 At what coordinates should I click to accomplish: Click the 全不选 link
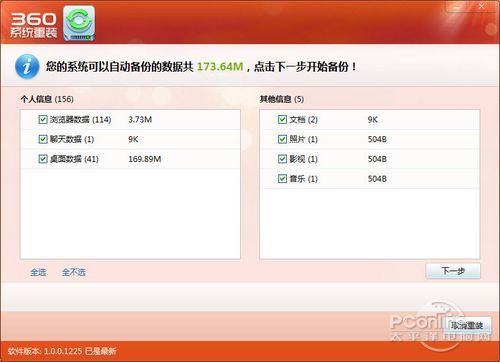click(74, 272)
